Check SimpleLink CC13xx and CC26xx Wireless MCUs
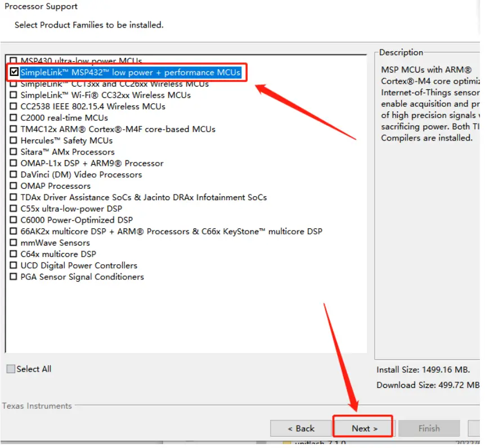This screenshot has width=485, height=448. 14,84
